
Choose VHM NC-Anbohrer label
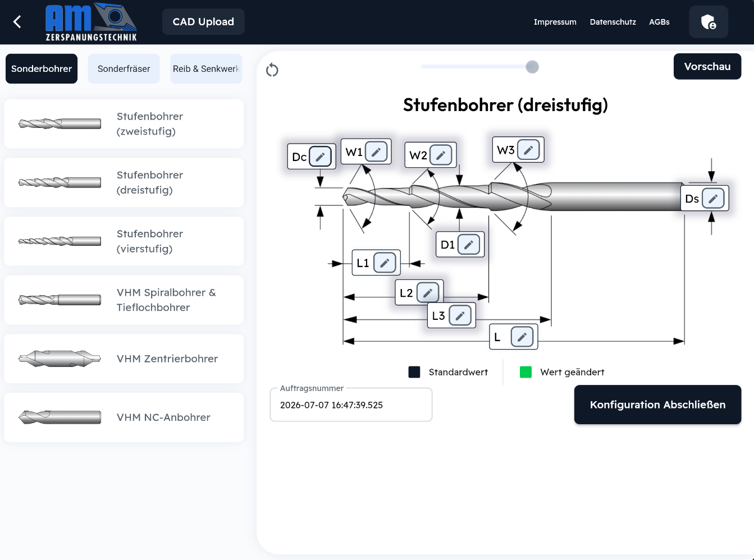click(163, 417)
